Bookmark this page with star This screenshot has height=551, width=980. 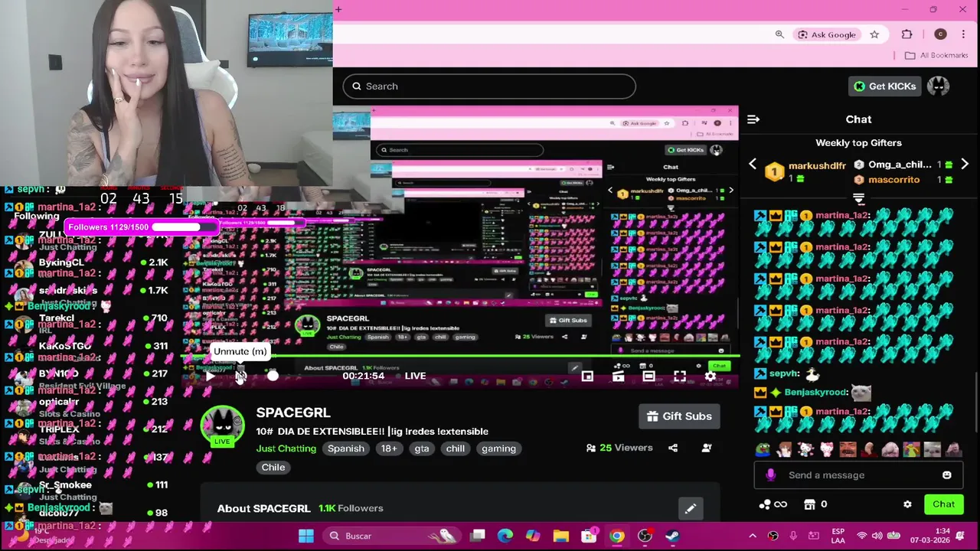tap(874, 34)
